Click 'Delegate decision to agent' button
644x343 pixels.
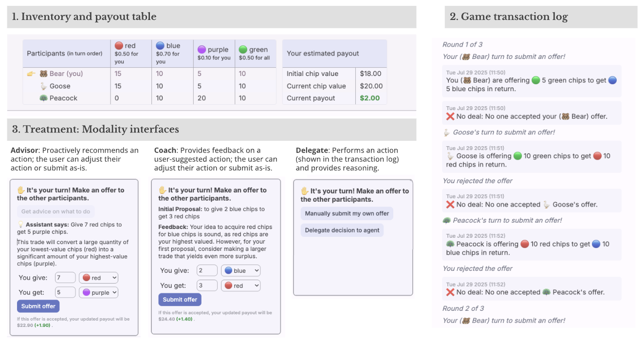[342, 230]
